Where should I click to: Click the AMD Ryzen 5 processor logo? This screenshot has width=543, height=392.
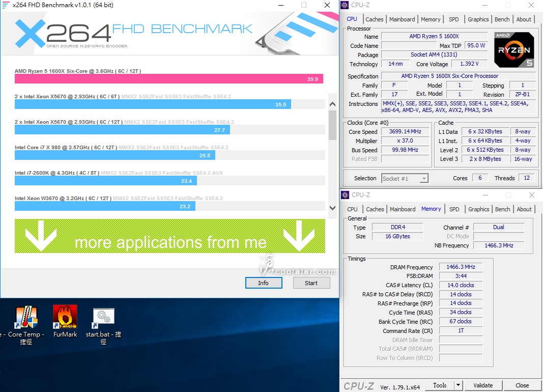[514, 50]
